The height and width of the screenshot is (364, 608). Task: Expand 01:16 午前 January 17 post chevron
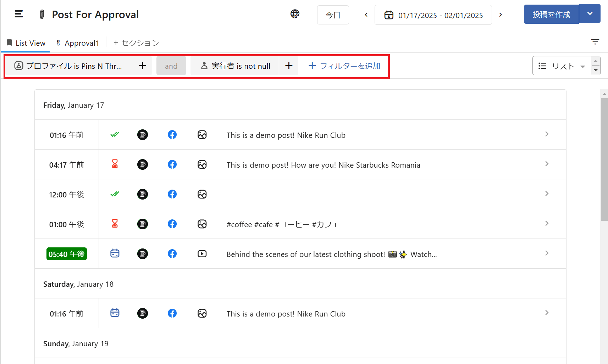547,134
